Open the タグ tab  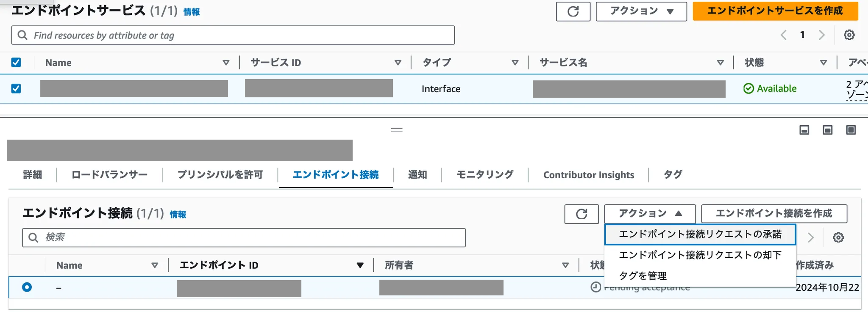673,175
